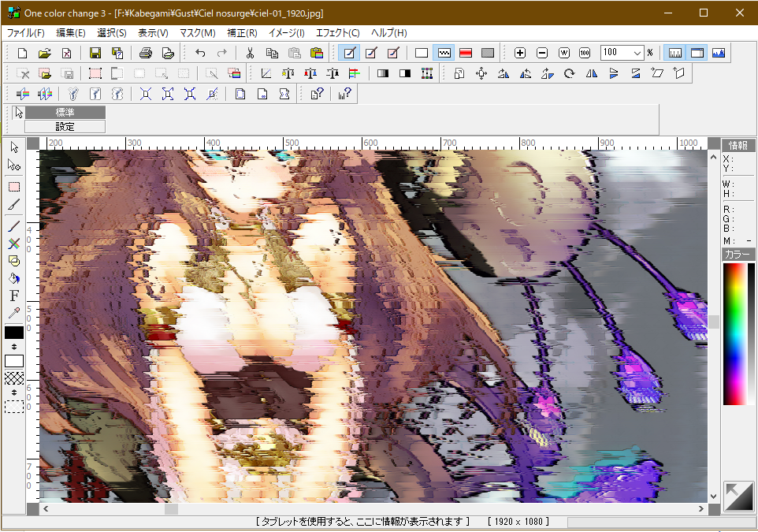Toggle the red mask display mode
The image size is (758, 532).
coord(466,54)
